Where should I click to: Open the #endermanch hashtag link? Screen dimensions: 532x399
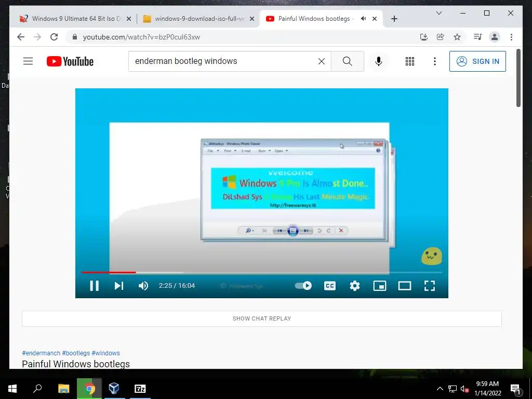[41, 353]
